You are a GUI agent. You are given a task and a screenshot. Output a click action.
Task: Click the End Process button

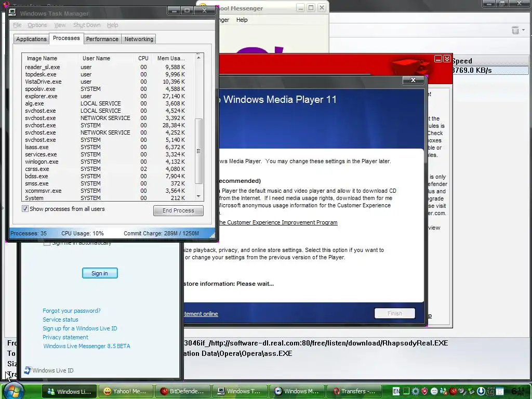tap(178, 210)
